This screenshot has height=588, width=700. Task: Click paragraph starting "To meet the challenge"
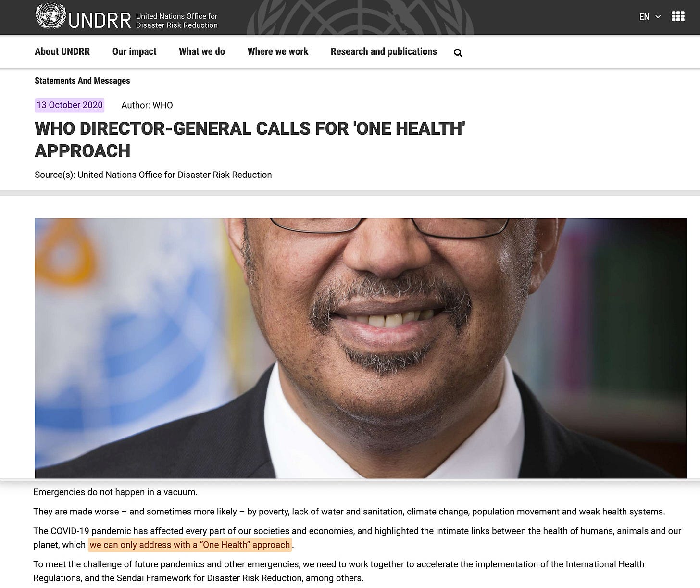(x=339, y=571)
